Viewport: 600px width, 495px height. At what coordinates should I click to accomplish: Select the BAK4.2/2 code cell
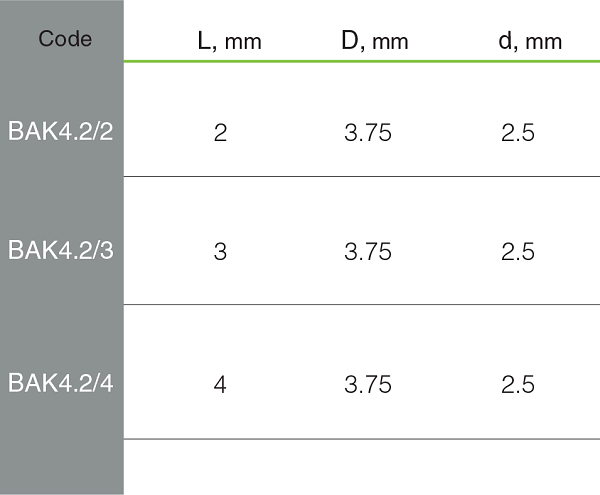coord(61,131)
